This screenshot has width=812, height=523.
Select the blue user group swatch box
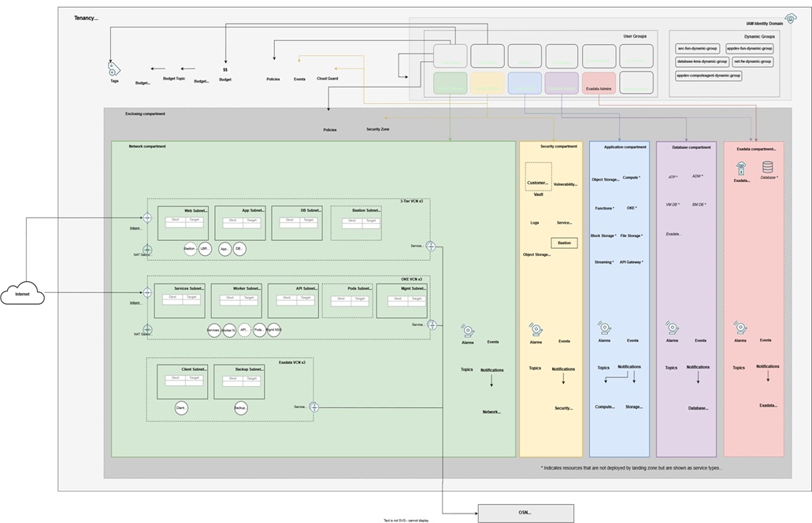(525, 83)
